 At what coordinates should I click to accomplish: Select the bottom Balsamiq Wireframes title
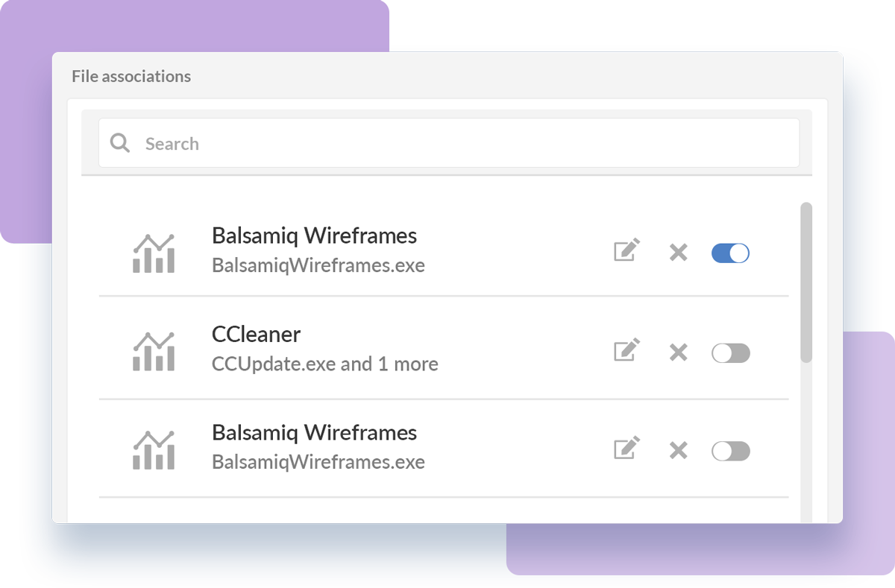coord(314,433)
